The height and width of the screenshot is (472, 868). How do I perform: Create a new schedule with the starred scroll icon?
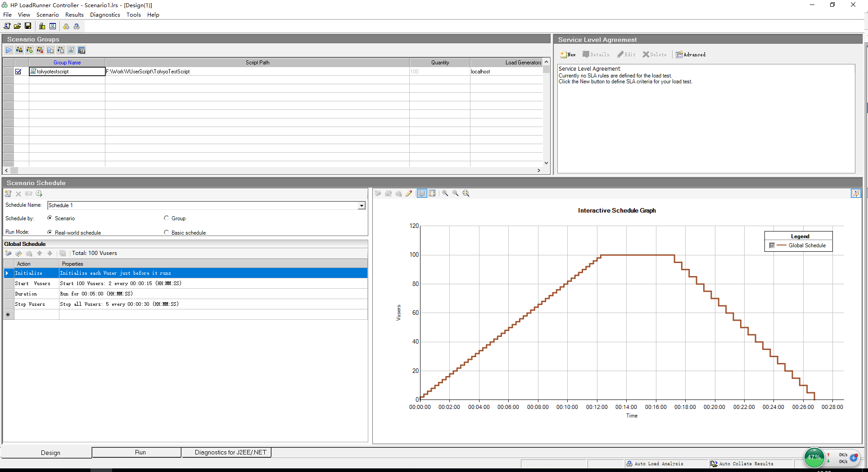click(8, 194)
